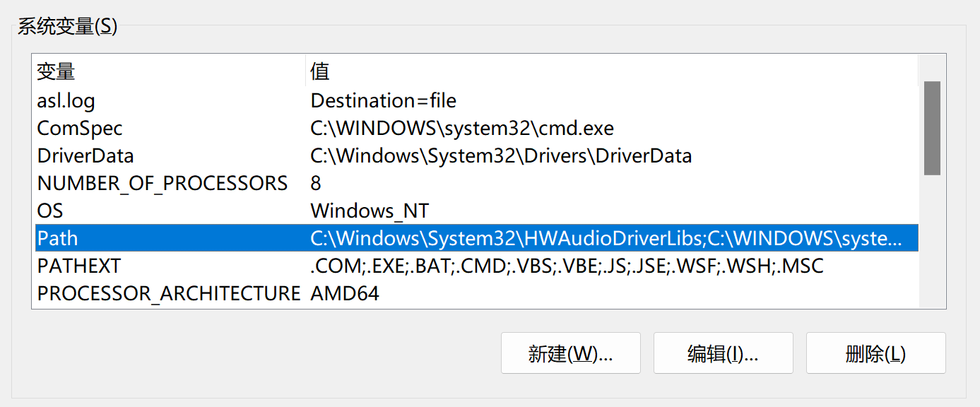Click the 新建(W) button

(570, 353)
